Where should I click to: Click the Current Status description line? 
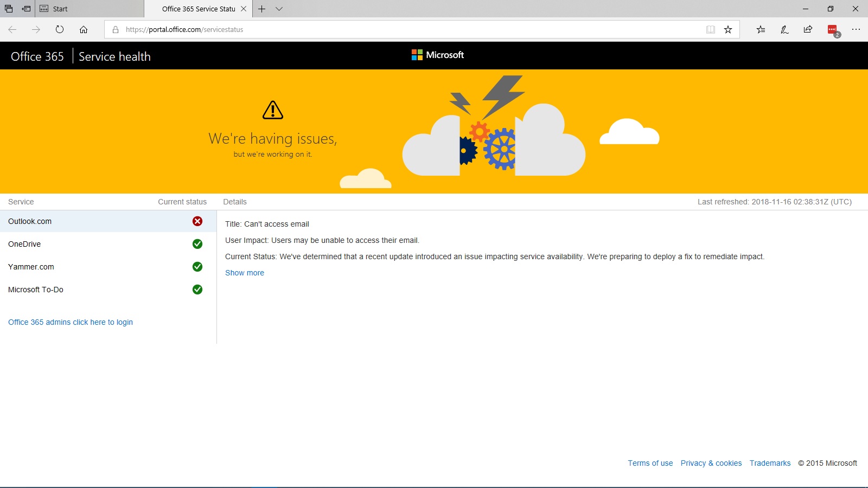tap(495, 256)
